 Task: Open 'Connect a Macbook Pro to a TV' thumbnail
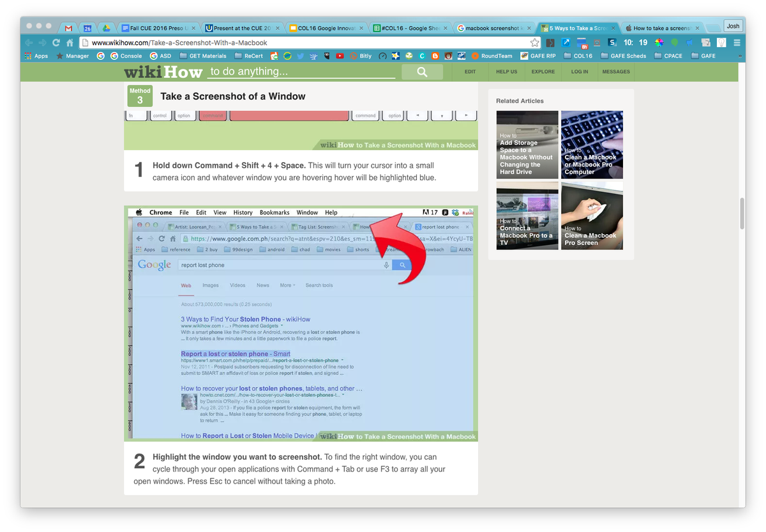[x=527, y=216]
